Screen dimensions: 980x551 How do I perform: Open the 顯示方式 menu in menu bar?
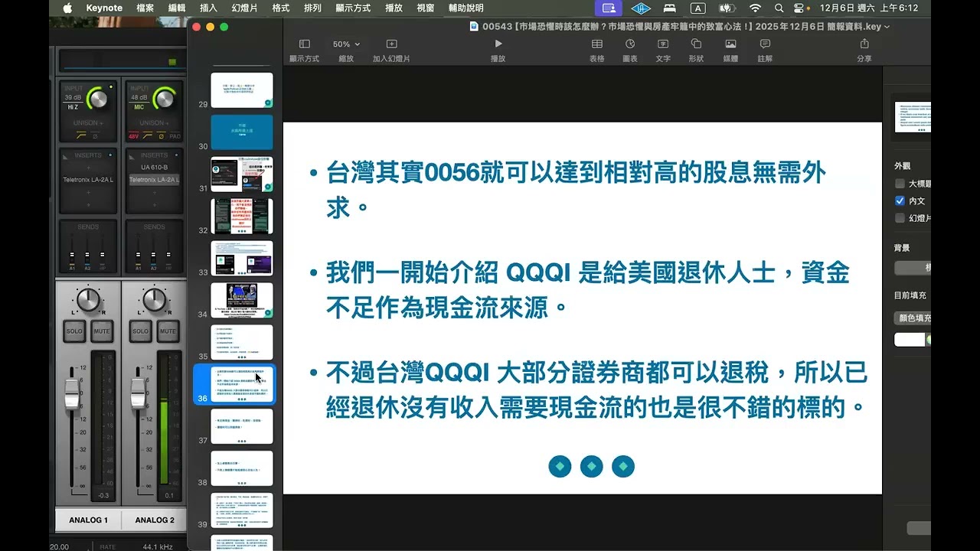tap(353, 8)
